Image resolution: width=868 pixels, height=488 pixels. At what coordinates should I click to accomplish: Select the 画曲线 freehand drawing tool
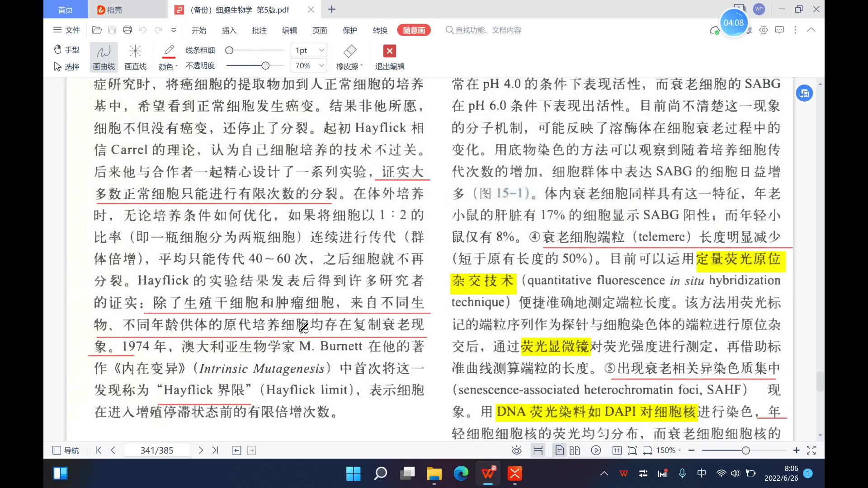(103, 57)
